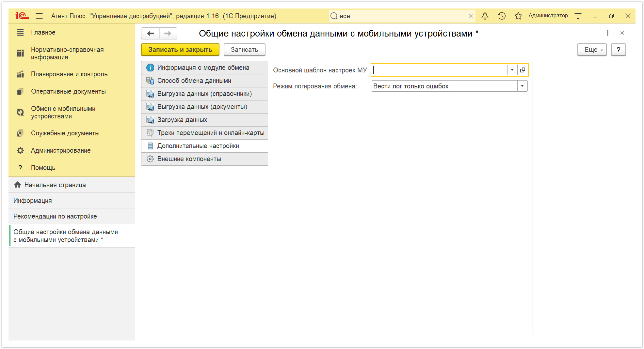Screen dimensions: 644x349
Task: Select Общие настройки обмена данными open window
Action: tap(72, 236)
